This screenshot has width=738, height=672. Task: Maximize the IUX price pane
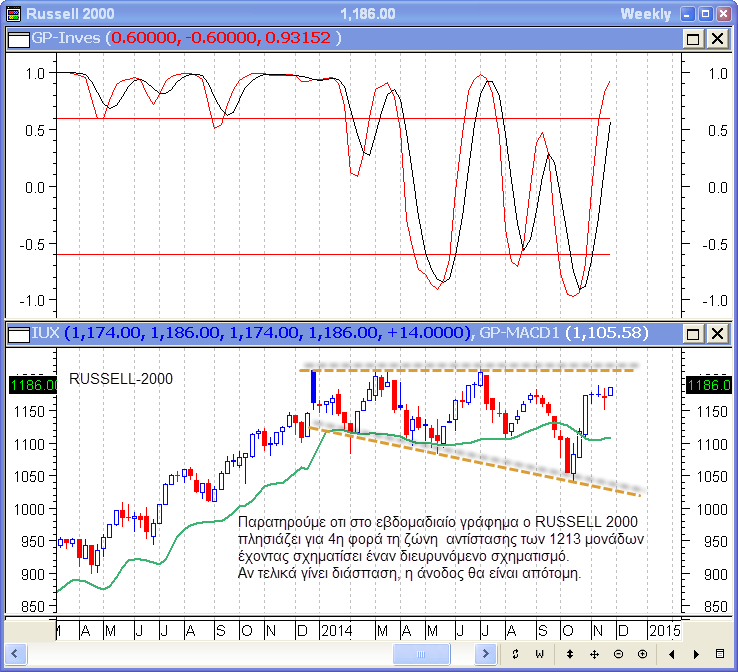pyautogui.click(x=694, y=333)
